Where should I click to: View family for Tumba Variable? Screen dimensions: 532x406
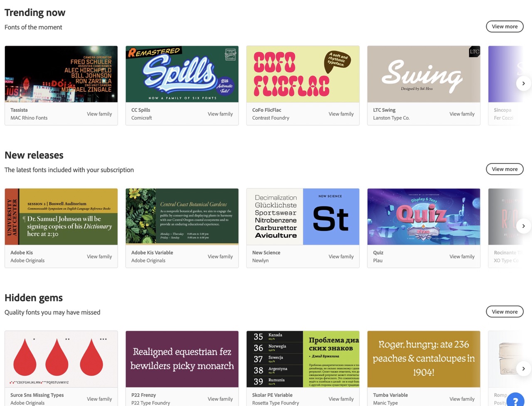[x=462, y=399]
